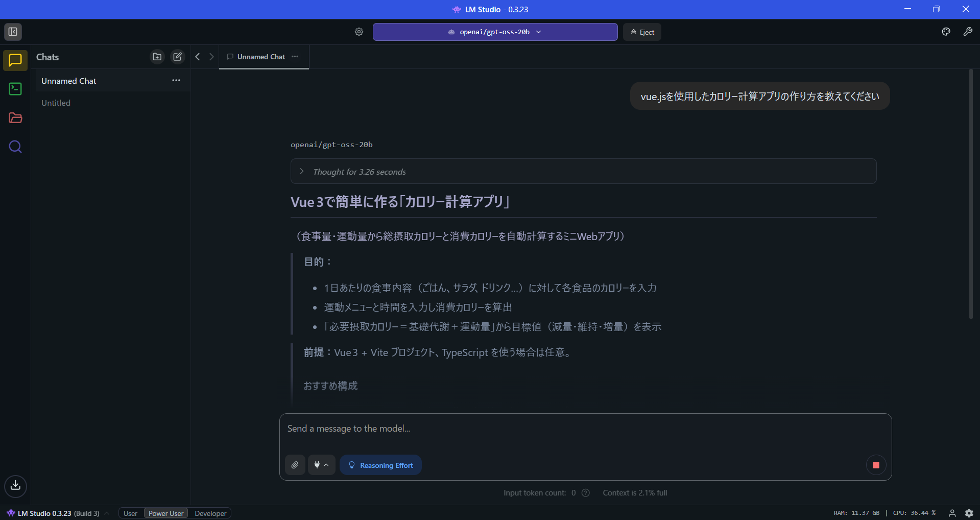980x520 pixels.
Task: Select the Unnamed Chat tab
Action: coord(264,57)
